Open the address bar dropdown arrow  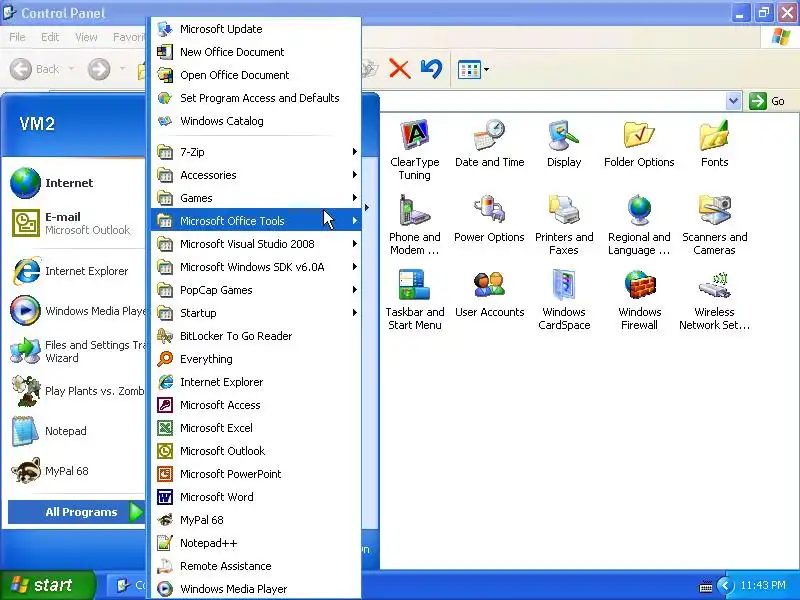pyautogui.click(x=733, y=101)
